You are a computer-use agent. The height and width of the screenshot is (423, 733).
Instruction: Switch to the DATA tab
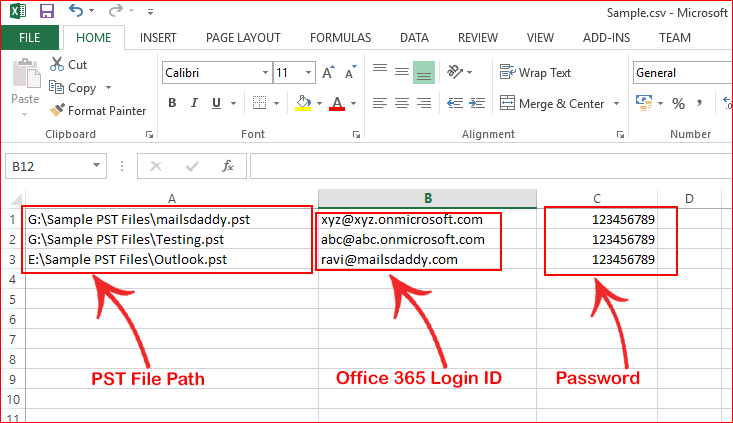pyautogui.click(x=414, y=37)
